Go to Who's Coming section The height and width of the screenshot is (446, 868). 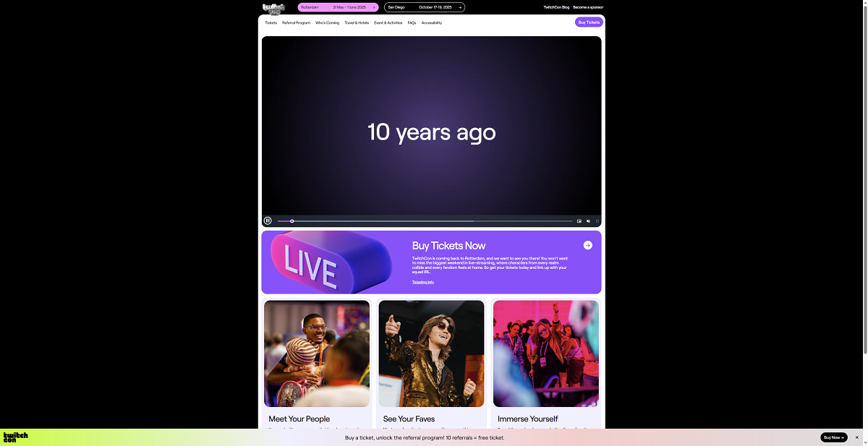coord(327,22)
